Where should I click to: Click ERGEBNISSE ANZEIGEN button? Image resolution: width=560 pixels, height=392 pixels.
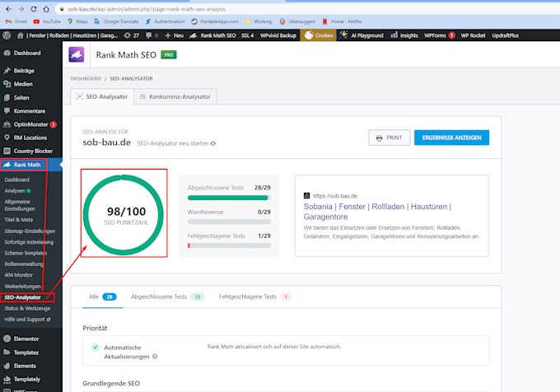click(451, 138)
